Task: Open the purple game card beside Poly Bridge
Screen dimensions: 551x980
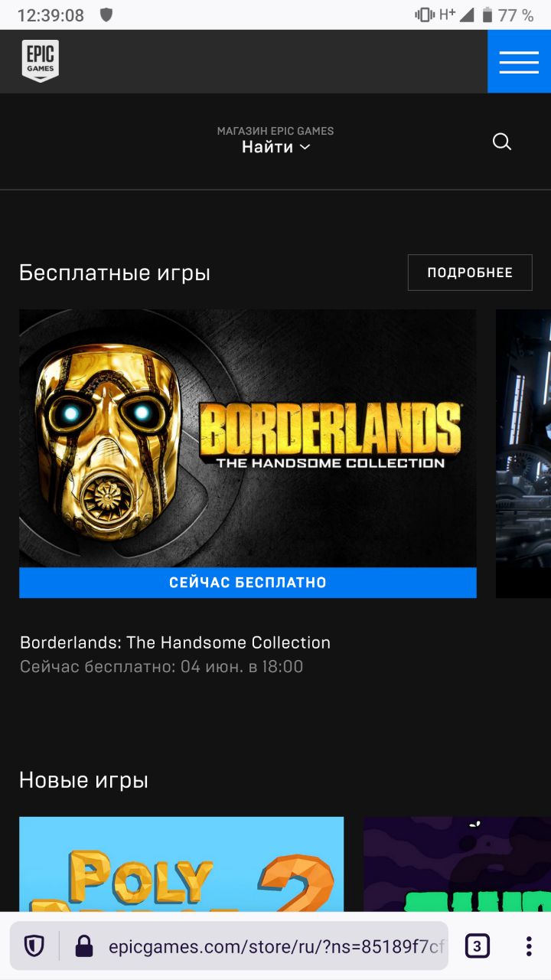Action: (457, 864)
